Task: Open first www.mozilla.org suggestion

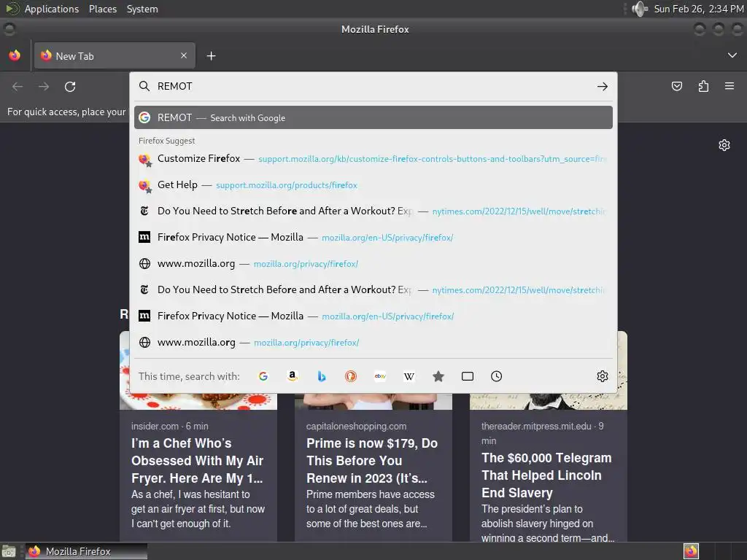Action: 373,263
